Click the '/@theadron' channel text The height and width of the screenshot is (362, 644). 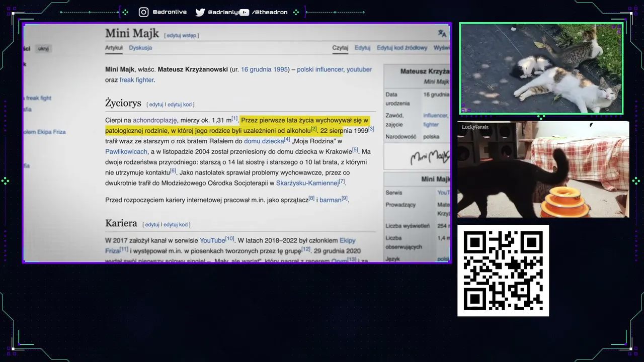[x=270, y=12]
